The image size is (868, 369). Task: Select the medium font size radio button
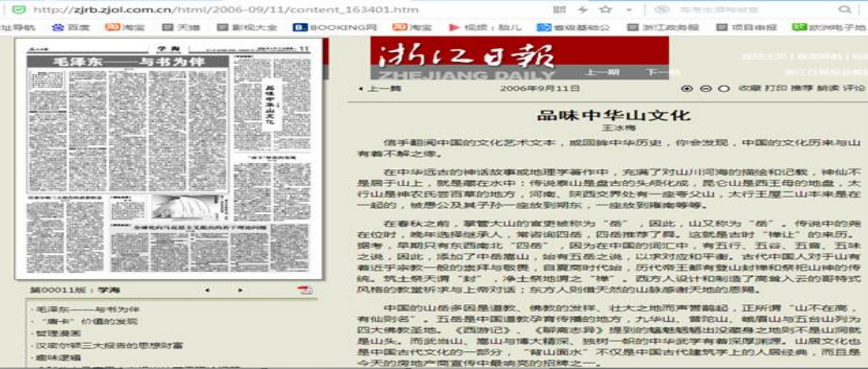point(706,89)
